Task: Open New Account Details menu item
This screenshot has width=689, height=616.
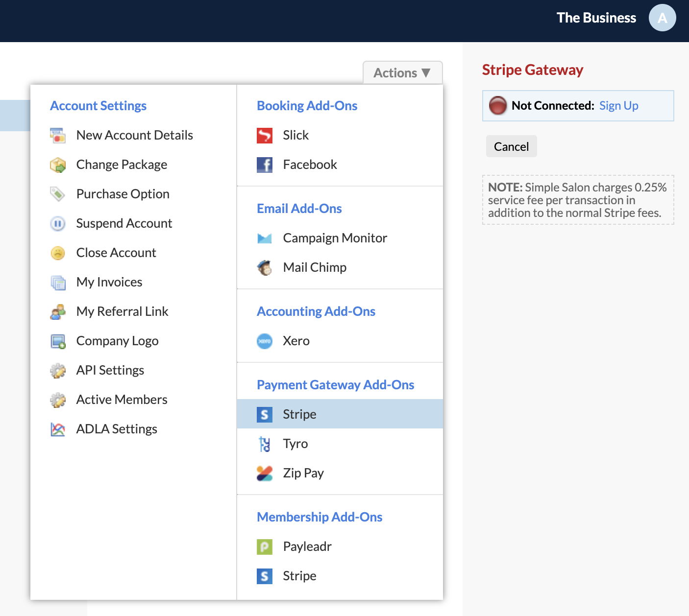Action: [x=134, y=135]
